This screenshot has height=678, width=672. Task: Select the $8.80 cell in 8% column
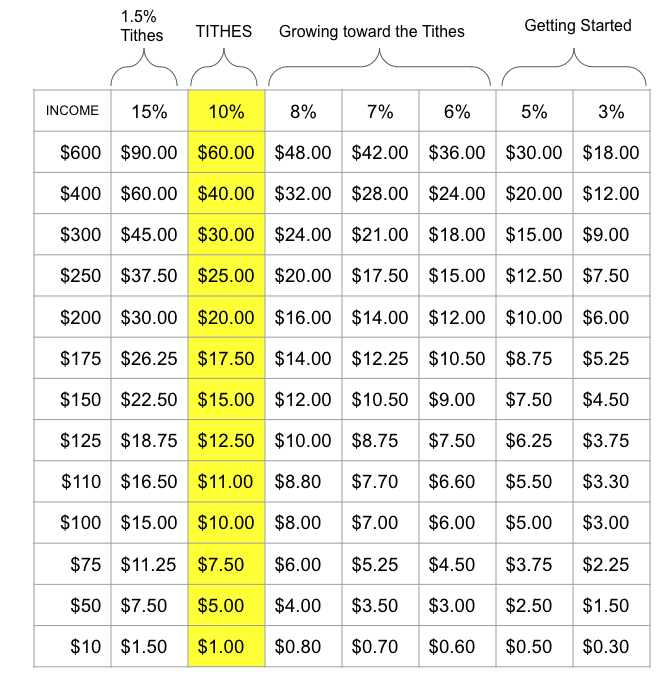click(x=303, y=481)
